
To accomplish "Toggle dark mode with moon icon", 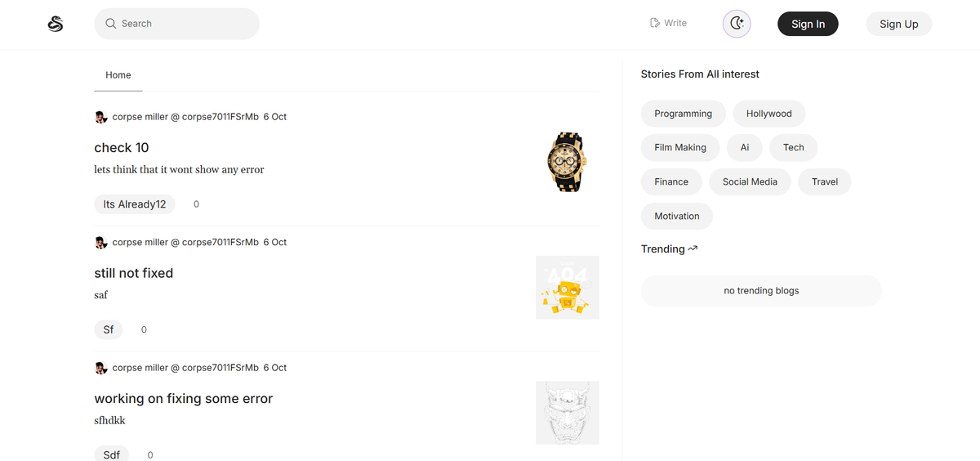I will [x=737, y=24].
